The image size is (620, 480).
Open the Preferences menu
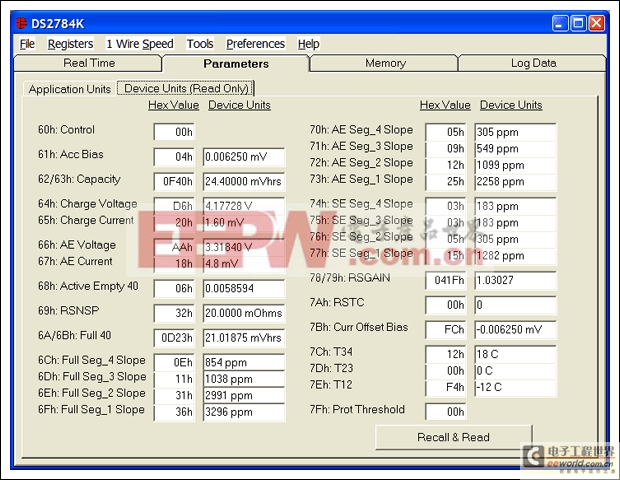255,44
